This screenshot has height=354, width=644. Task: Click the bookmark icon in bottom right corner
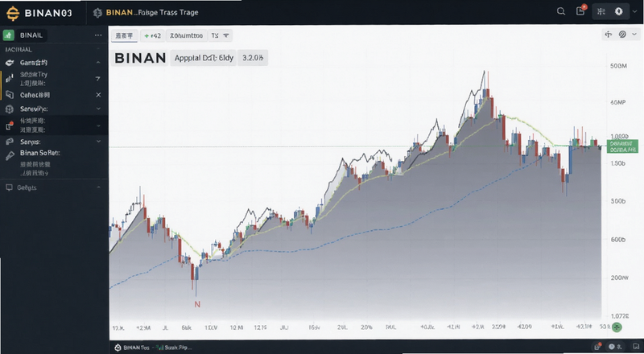(x=636, y=347)
